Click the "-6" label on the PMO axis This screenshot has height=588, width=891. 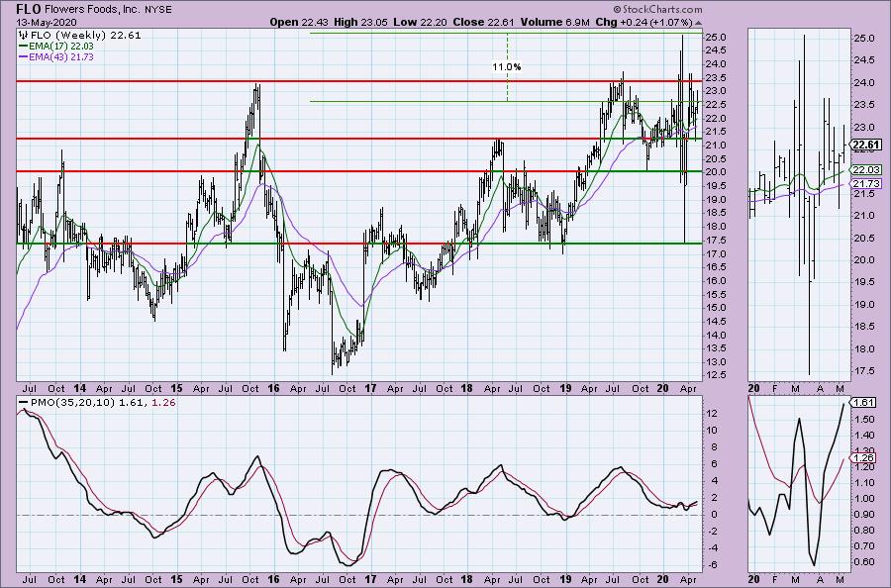pos(712,564)
